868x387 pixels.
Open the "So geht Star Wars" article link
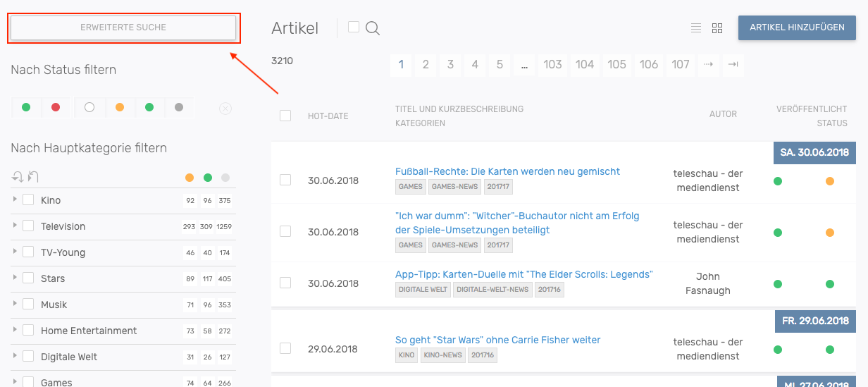(x=497, y=340)
